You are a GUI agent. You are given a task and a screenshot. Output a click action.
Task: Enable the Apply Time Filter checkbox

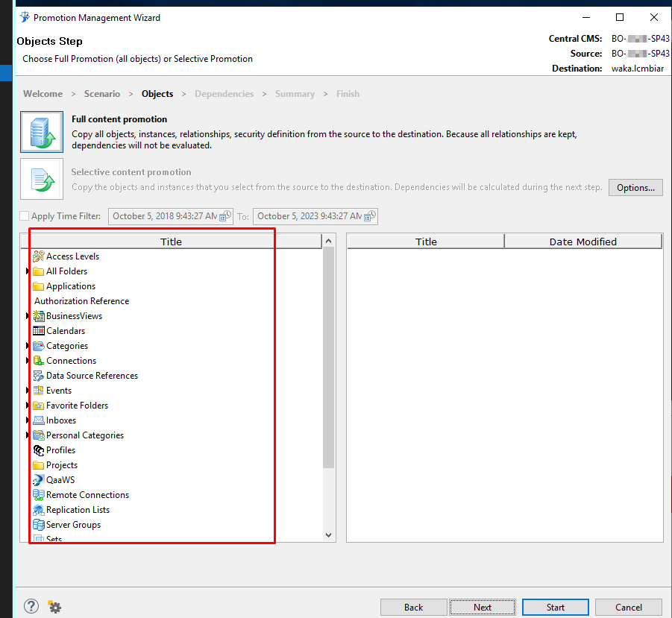(25, 216)
